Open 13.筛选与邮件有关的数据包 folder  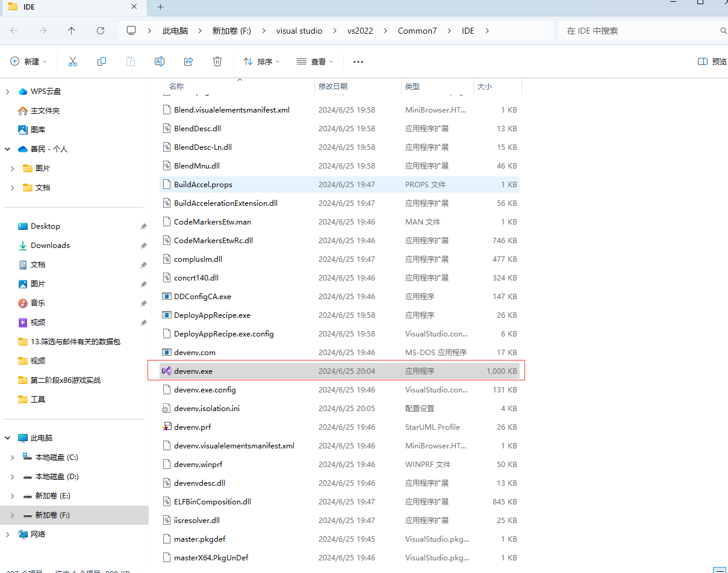pyautogui.click(x=69, y=342)
